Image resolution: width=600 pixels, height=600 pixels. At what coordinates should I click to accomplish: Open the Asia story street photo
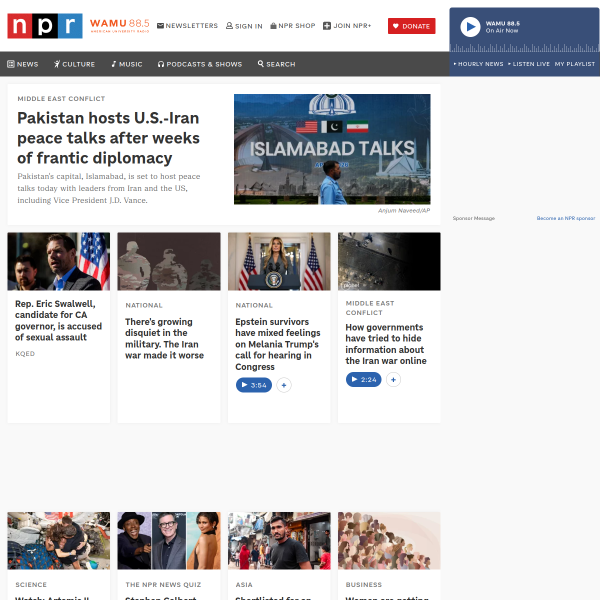pyautogui.click(x=279, y=541)
